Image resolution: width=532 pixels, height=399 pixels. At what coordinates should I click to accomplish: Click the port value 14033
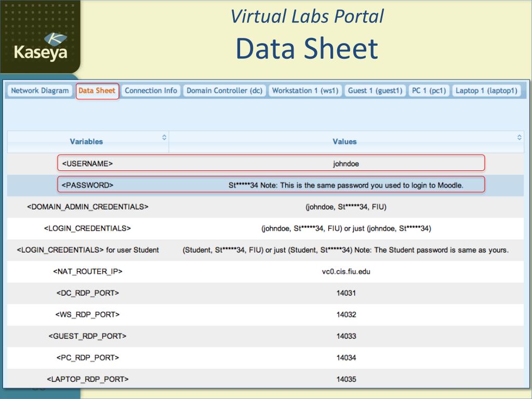click(346, 336)
